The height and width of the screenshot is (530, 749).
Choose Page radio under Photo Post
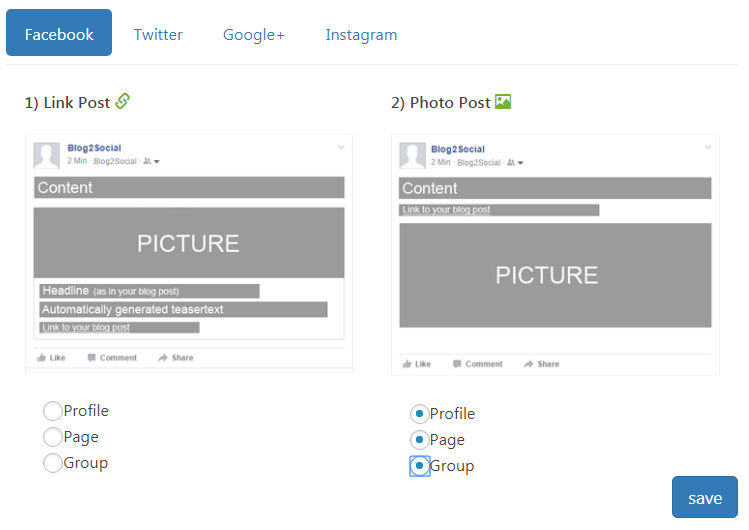click(420, 440)
